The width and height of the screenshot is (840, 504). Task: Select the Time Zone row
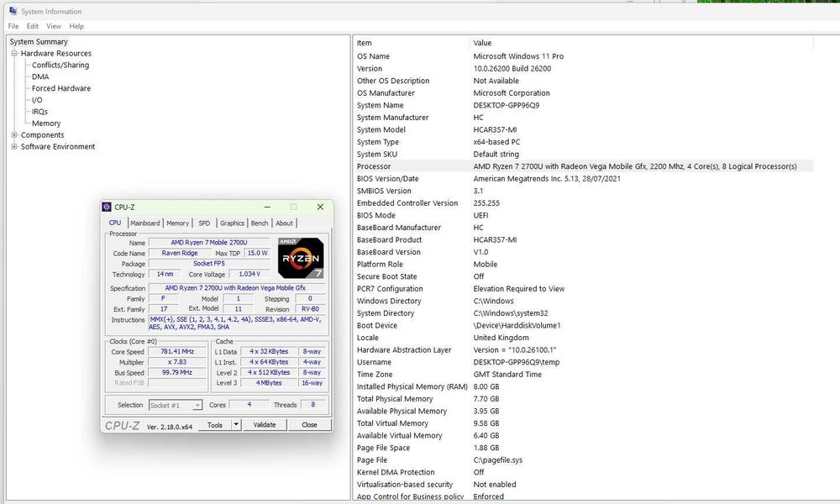pos(585,375)
